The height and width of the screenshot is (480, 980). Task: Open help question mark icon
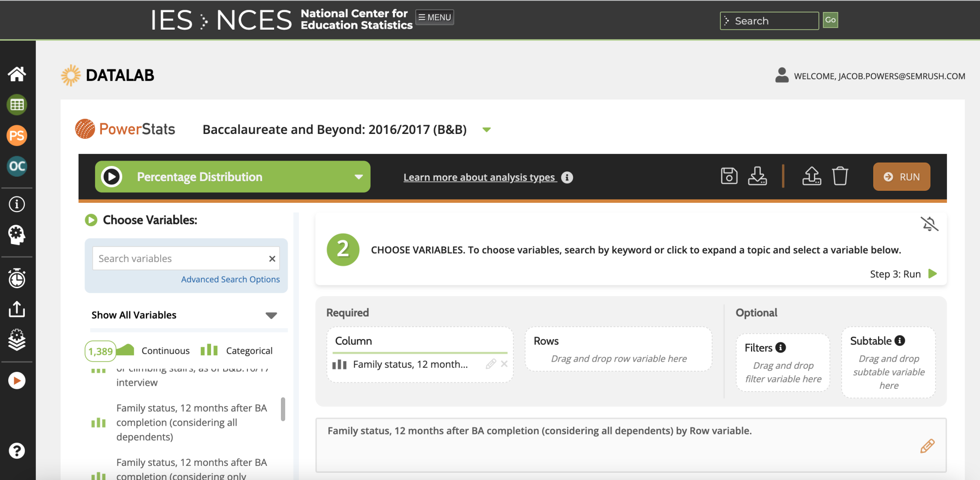[17, 451]
